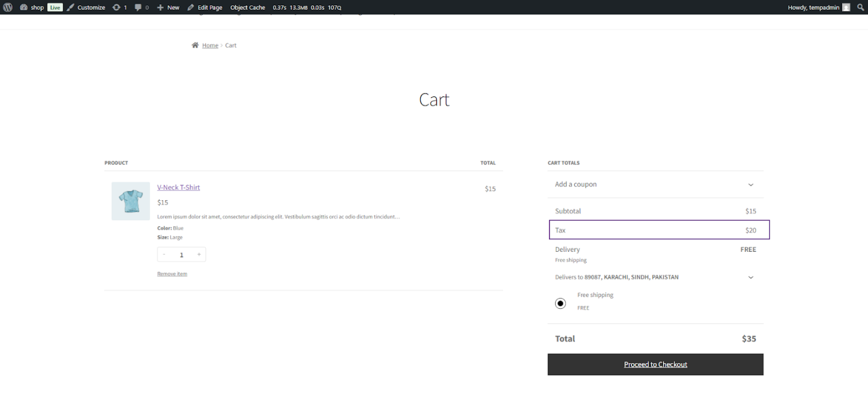The height and width of the screenshot is (406, 868).
Task: Collapse the Delivers to KARACHI shipping details
Action: click(x=751, y=277)
